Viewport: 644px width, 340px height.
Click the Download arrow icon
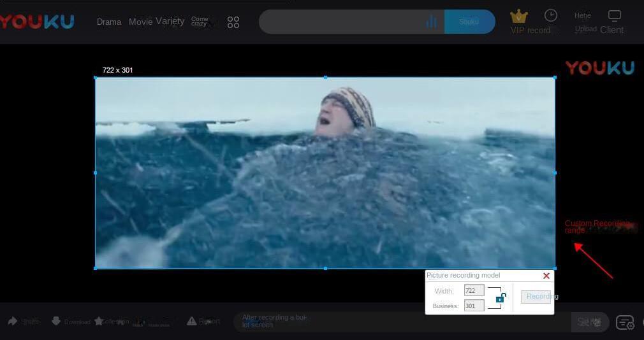click(56, 321)
